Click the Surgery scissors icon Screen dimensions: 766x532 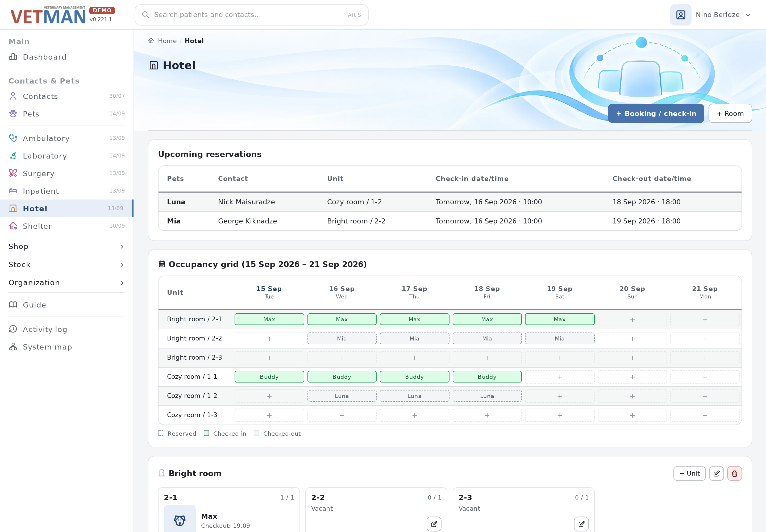click(13, 173)
